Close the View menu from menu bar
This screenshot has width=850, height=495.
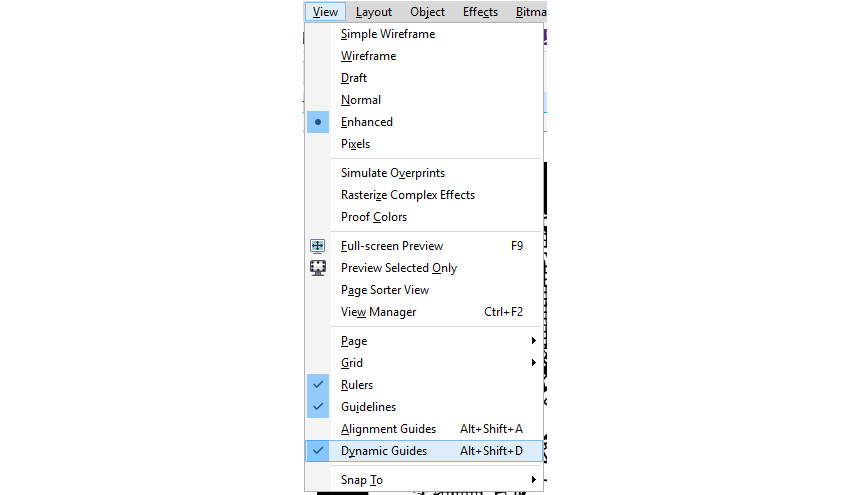pyautogui.click(x=325, y=12)
